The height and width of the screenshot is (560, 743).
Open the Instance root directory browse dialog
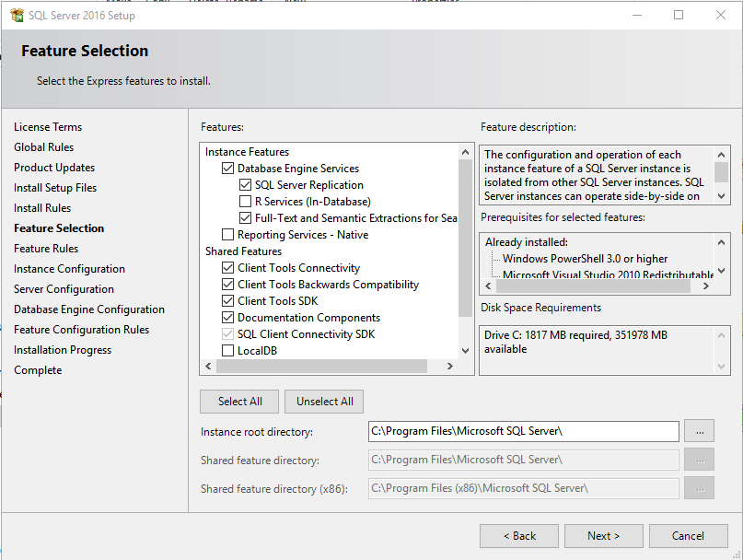click(x=699, y=431)
